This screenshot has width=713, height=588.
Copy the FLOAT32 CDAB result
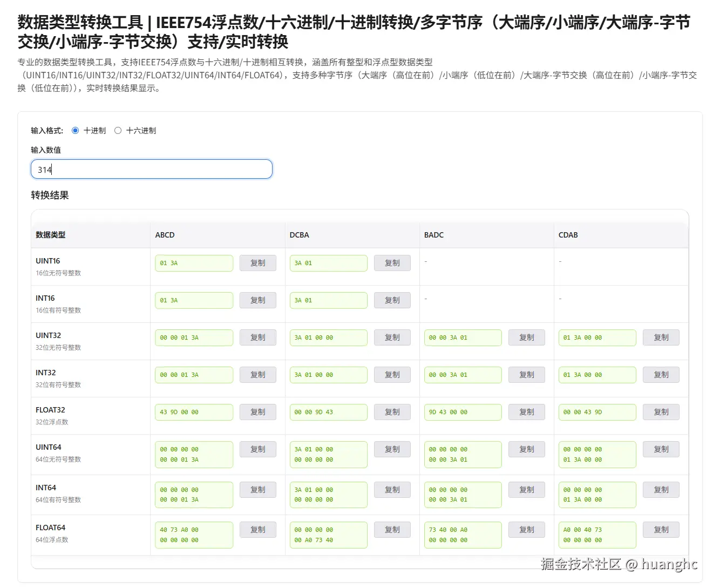(661, 412)
